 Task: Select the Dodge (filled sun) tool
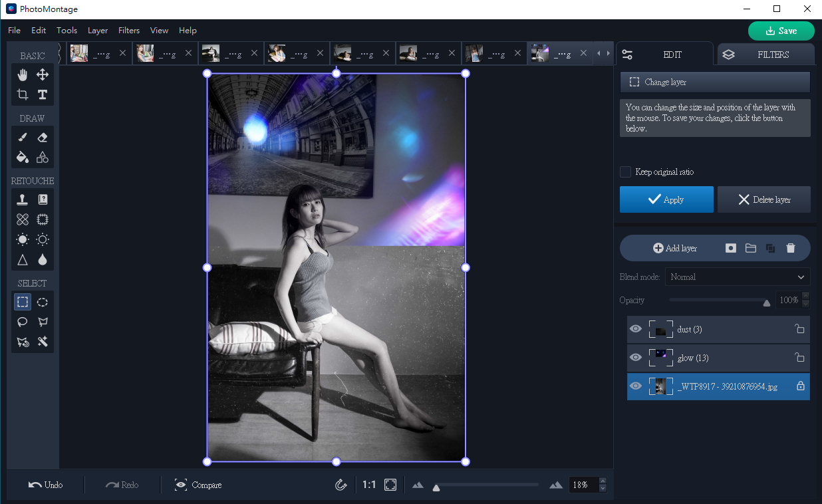23,239
